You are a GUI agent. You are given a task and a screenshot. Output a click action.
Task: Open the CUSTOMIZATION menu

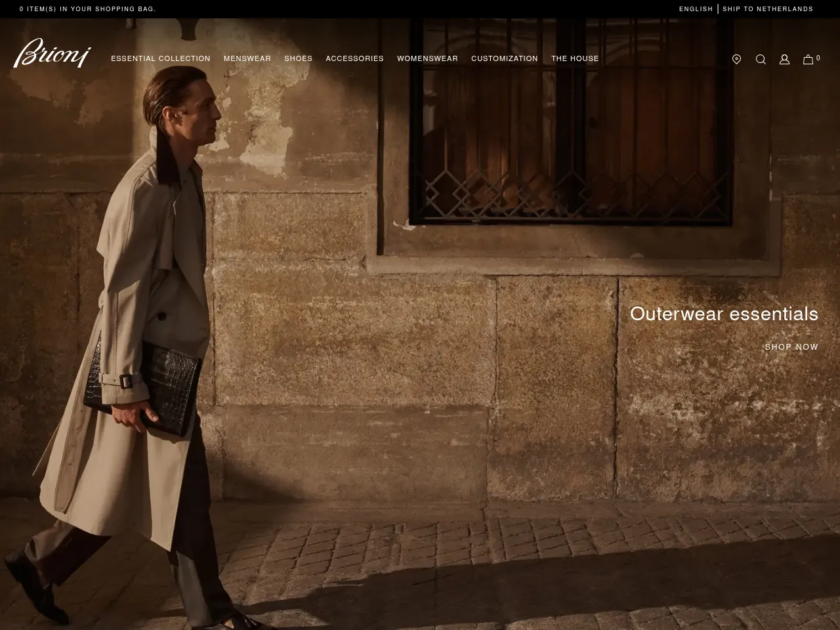(505, 58)
